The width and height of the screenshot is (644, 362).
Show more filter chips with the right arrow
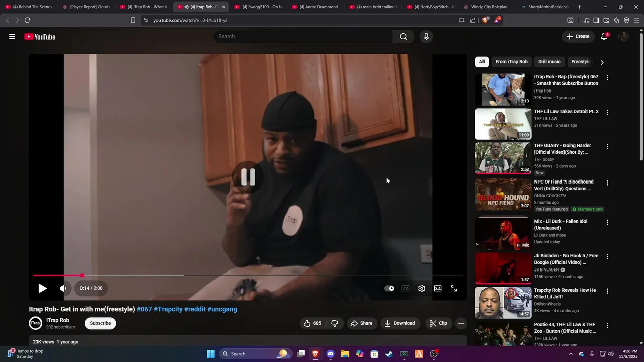click(602, 62)
